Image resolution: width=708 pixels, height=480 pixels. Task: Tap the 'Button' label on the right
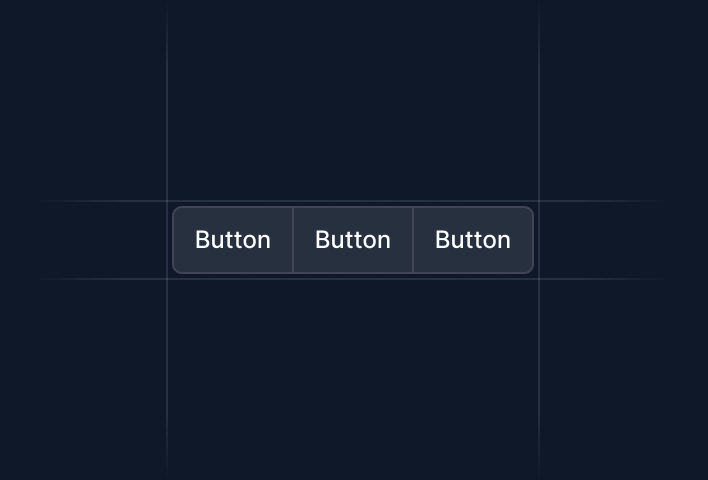pos(473,240)
